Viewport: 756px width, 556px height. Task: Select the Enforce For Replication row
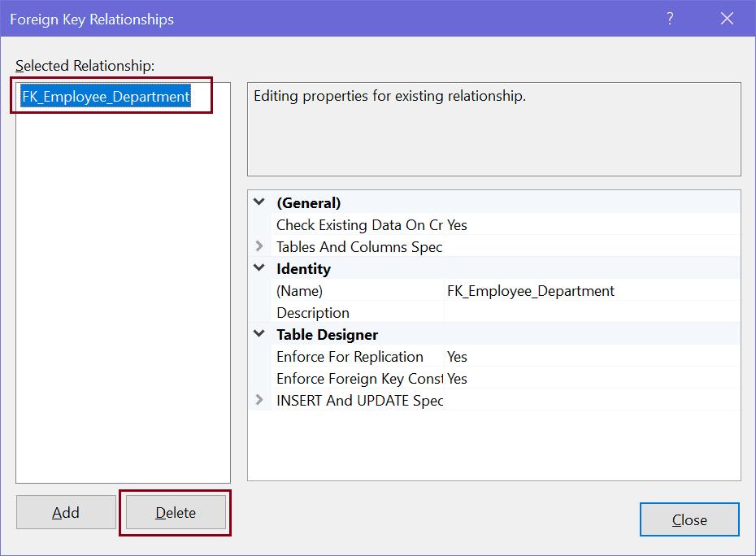coord(350,357)
